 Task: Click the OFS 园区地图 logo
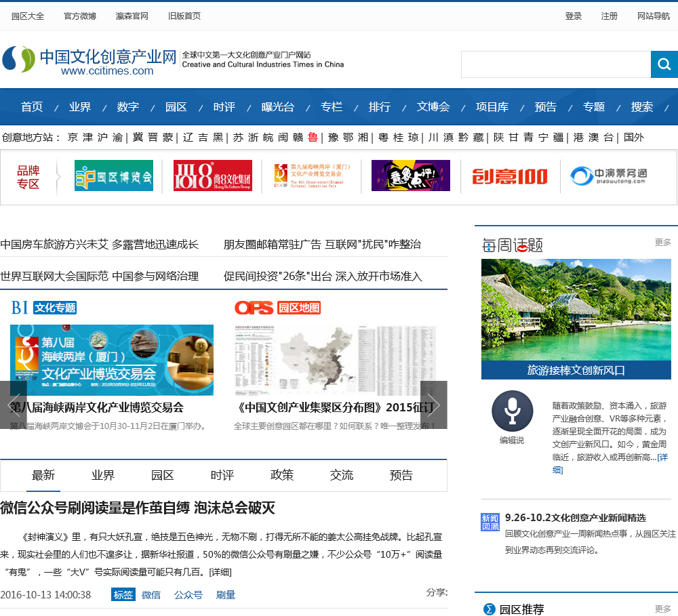click(277, 308)
